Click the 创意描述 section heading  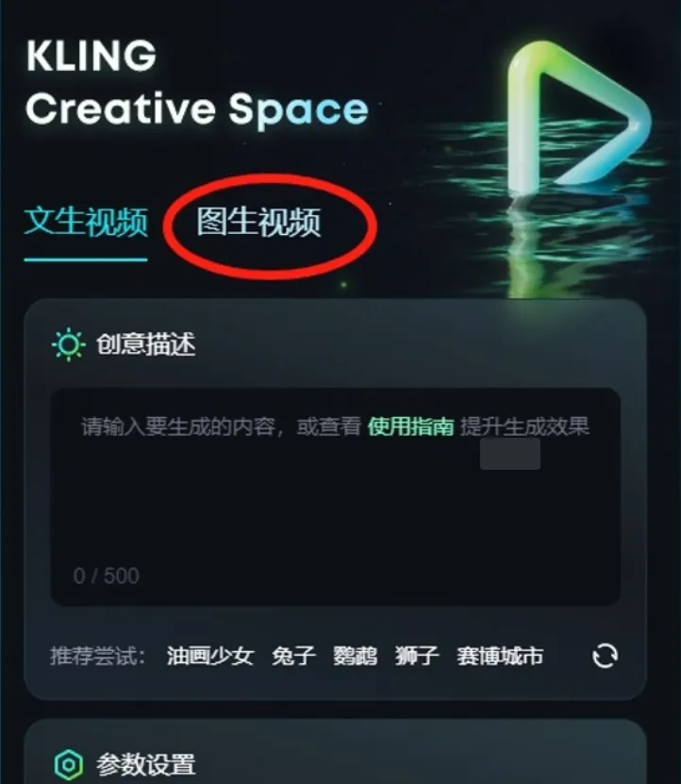[x=145, y=344]
